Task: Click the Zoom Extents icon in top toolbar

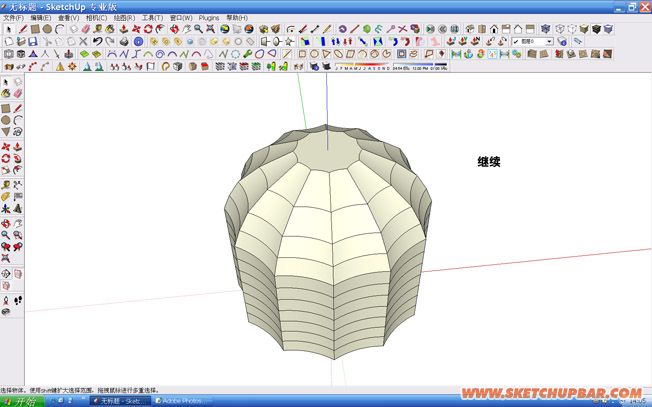Action: point(210,29)
